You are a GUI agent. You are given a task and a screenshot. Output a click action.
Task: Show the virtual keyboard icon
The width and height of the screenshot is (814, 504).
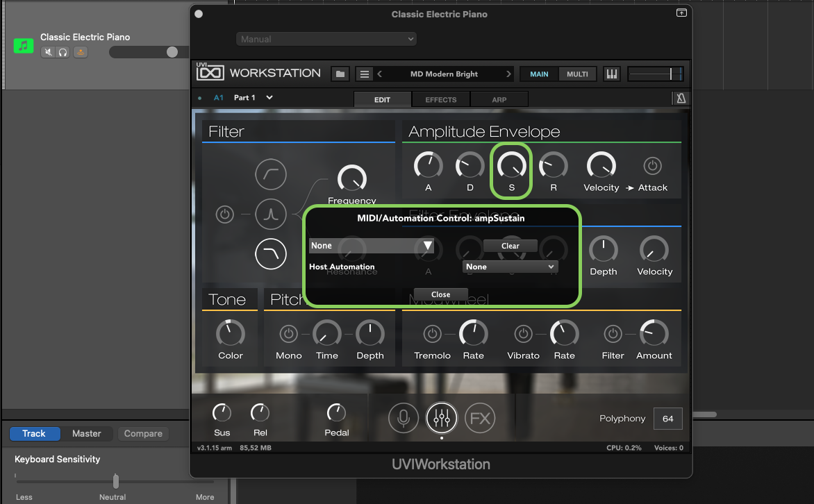click(612, 74)
